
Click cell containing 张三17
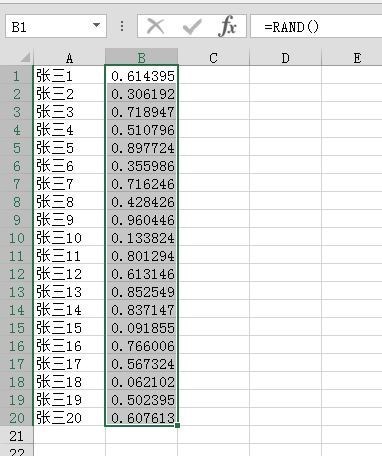pyautogui.click(x=69, y=364)
